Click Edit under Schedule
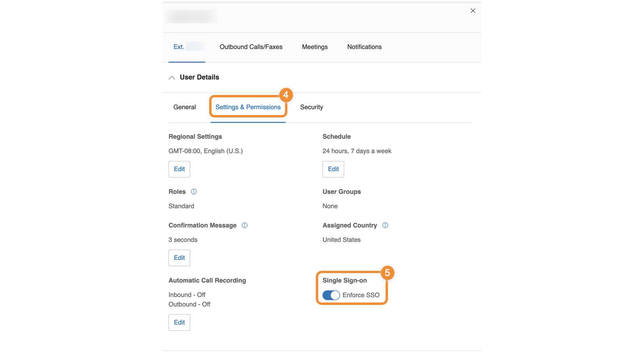The image size is (644, 354). [333, 169]
